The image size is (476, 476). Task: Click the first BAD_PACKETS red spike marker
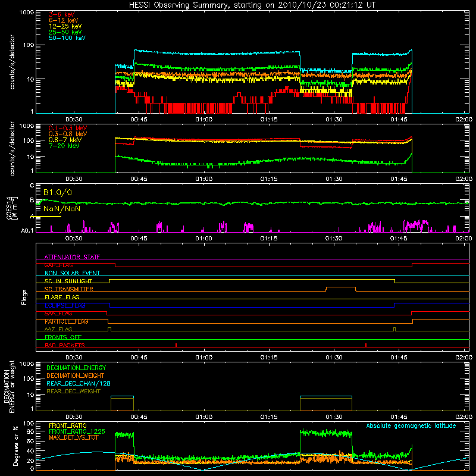tap(176, 345)
